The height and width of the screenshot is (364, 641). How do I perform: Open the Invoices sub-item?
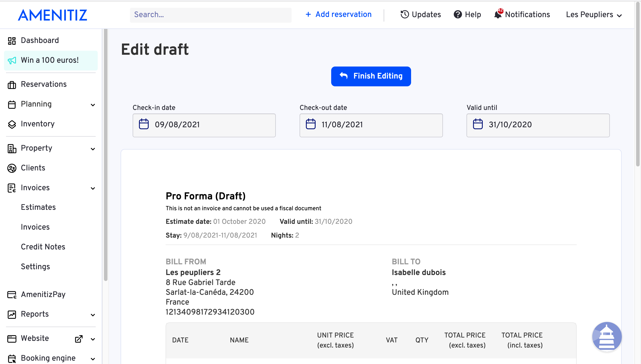pos(35,227)
